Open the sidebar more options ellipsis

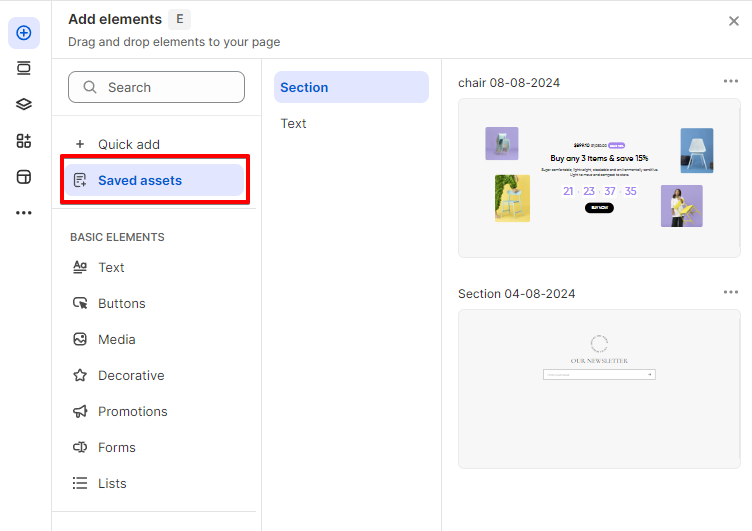pos(24,212)
